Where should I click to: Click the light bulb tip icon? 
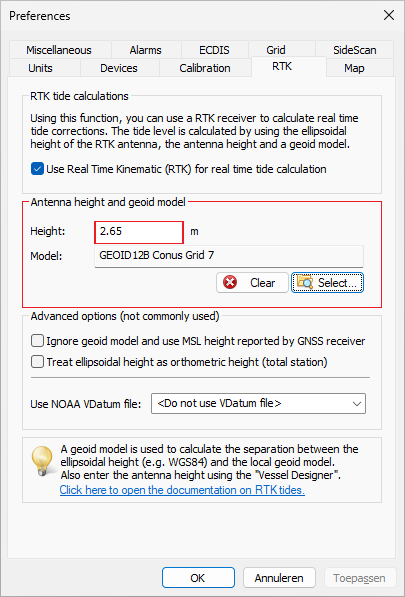click(41, 461)
